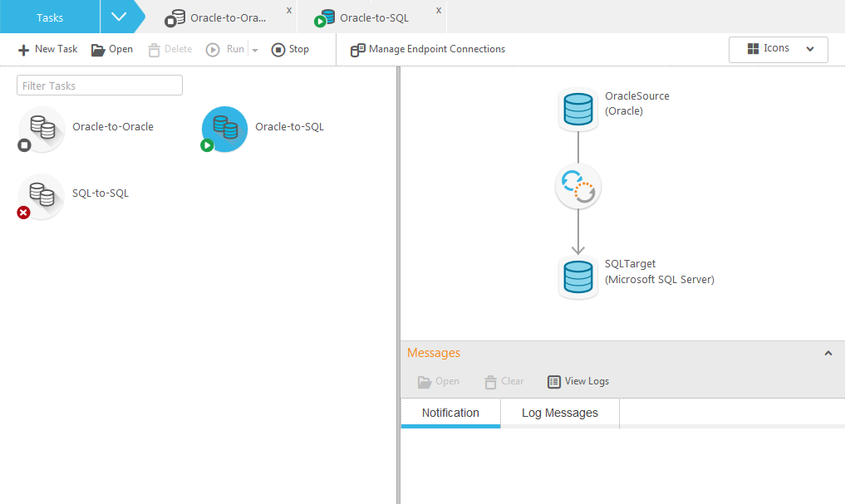Click inside the Filter Tasks field
The image size is (845, 504).
[99, 85]
